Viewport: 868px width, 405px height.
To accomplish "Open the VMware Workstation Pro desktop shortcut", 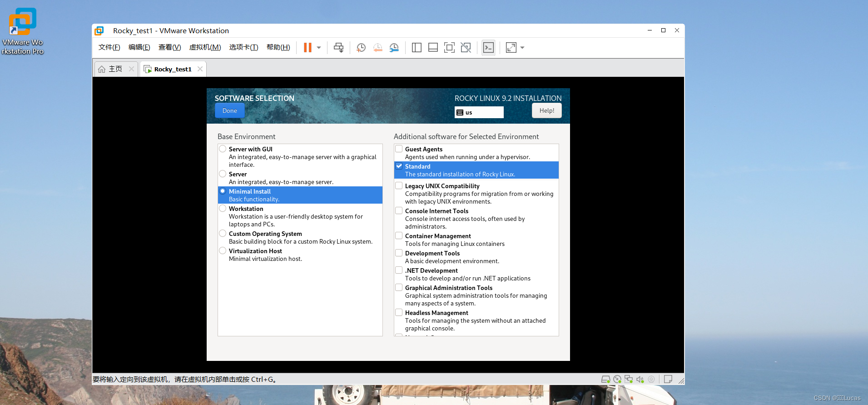I will coord(22,31).
